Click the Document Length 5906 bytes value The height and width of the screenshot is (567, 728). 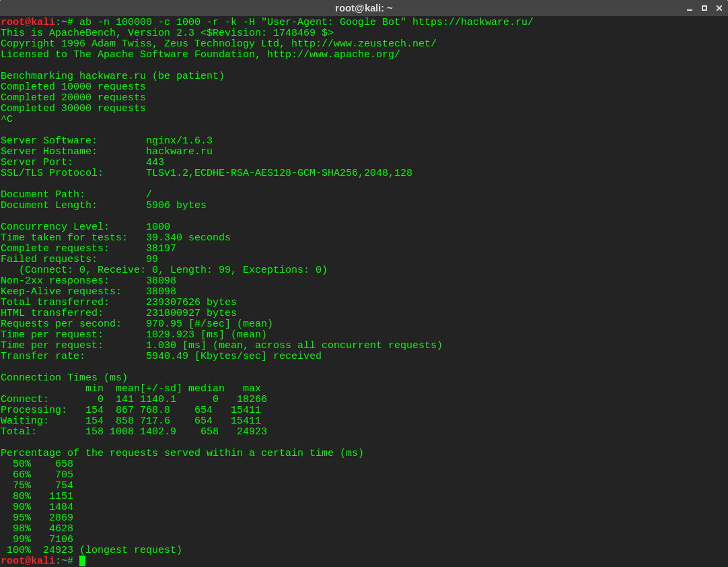pos(176,205)
